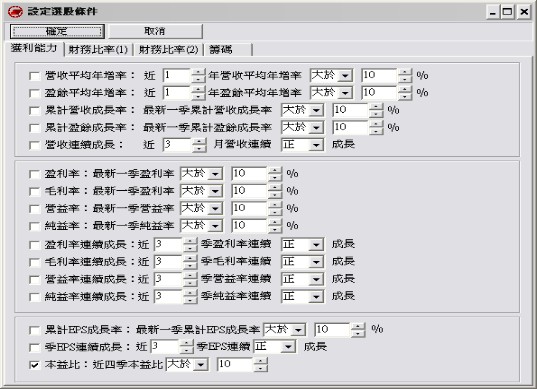Open comparison dropdown for 最新一季累計營收成長率
Viewport: 537px width, 389px height.
coord(302,110)
